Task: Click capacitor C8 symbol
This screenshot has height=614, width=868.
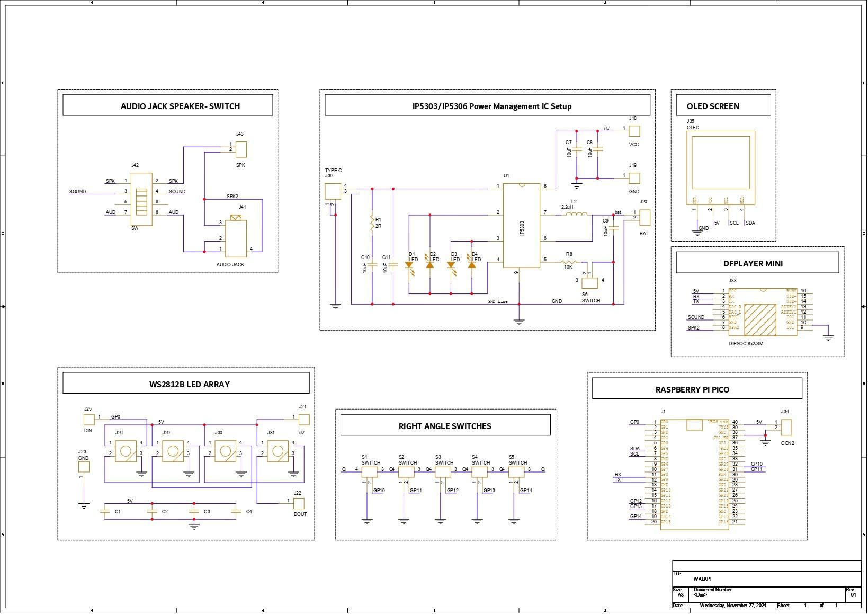Action: [597, 150]
